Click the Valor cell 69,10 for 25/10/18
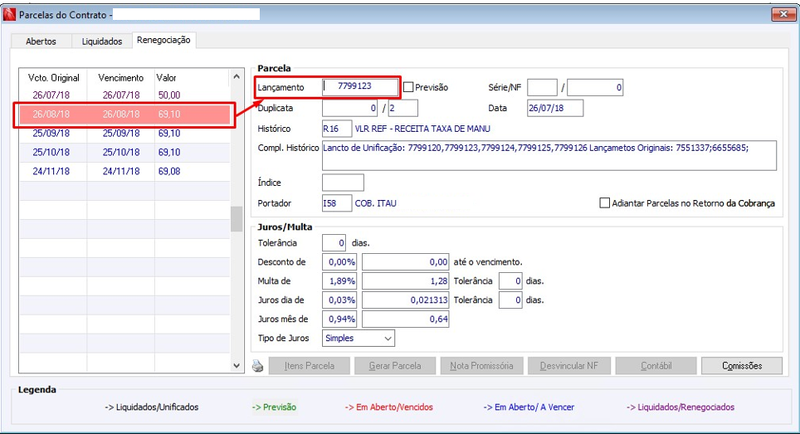This screenshot has height=434, width=800. coord(169,152)
